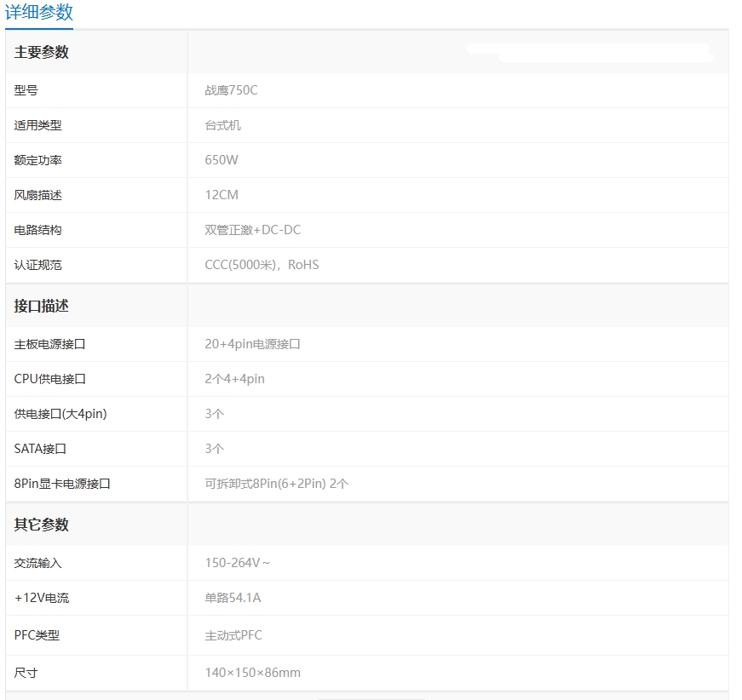The width and height of the screenshot is (742, 700).
Task: Select the 额定功率 label
Action: [x=37, y=160]
